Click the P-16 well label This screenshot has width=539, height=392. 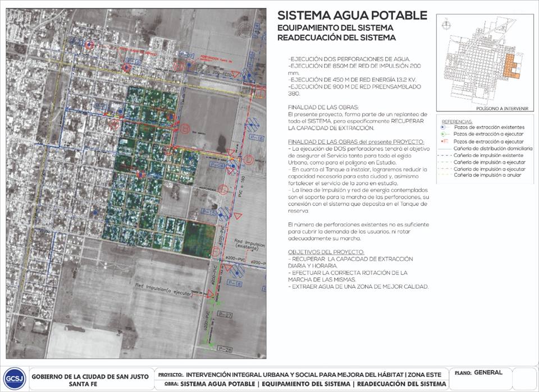click(257, 137)
